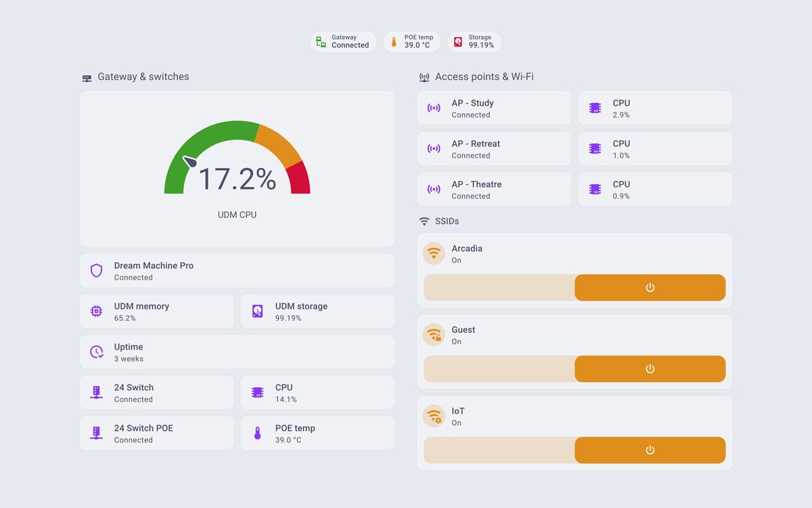Click the CPU icon showing 2.9%
This screenshot has width=812, height=508.
pyautogui.click(x=595, y=108)
